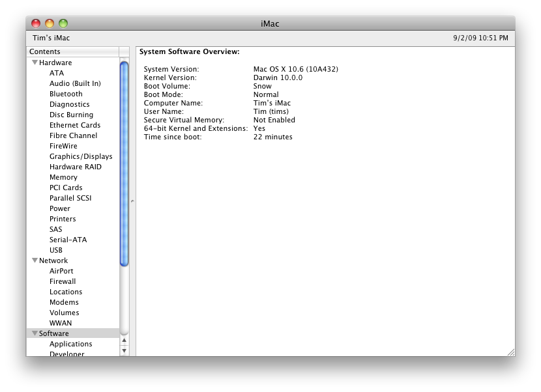Select Applications under Software
The image size is (541, 392).
tap(70, 344)
